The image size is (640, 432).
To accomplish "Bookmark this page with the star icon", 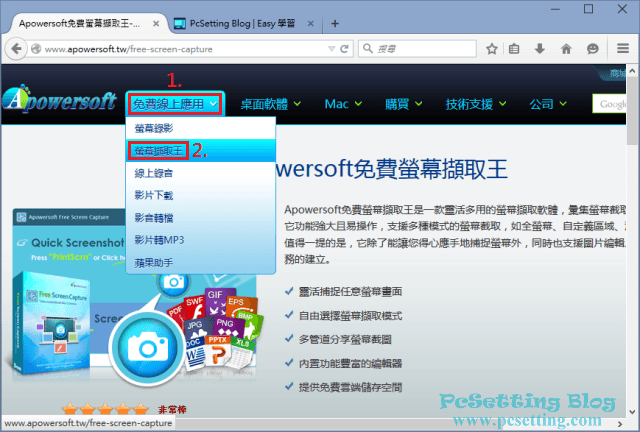I will [x=492, y=47].
